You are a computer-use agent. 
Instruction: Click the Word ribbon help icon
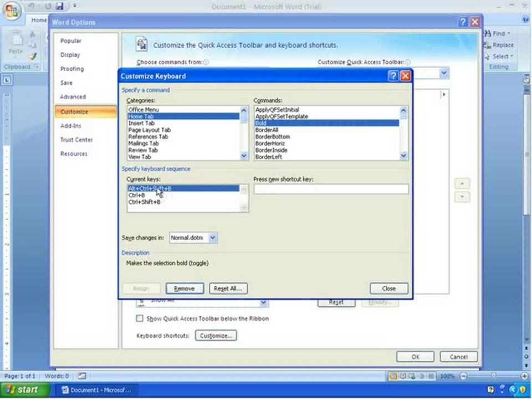(525, 20)
